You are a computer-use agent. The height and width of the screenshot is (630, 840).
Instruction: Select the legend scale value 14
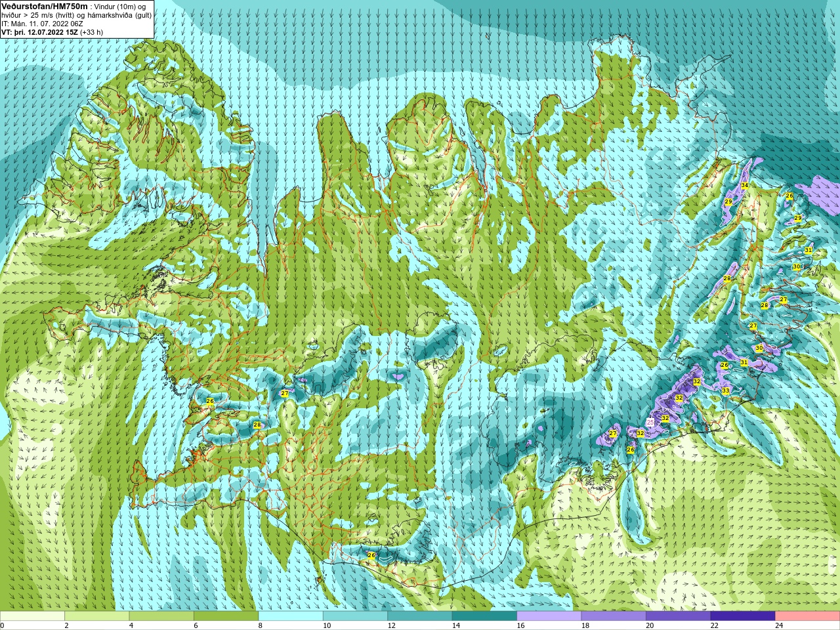pos(456,625)
